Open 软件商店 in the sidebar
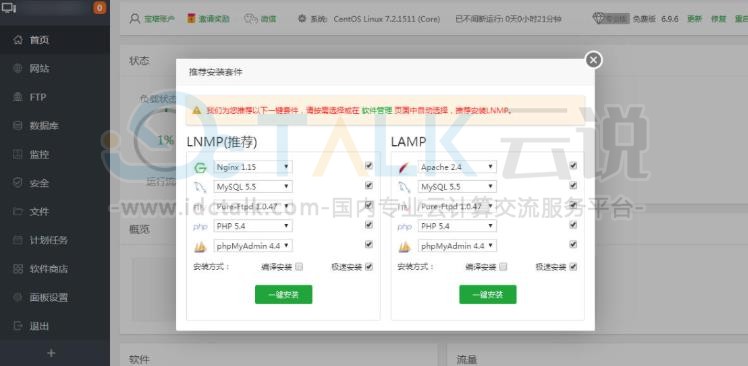Viewport: 748px width, 366px height. pos(55,269)
